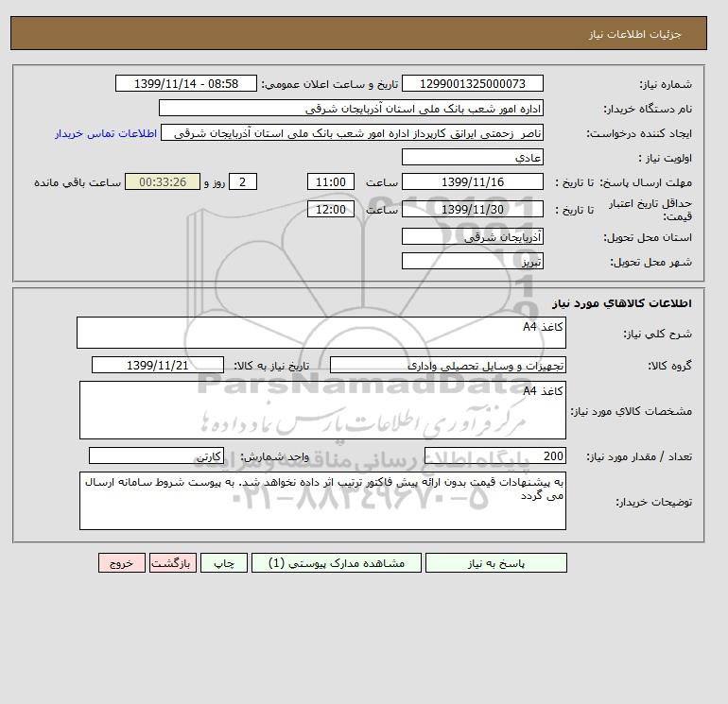Click buyer notes text area

pos(322,501)
